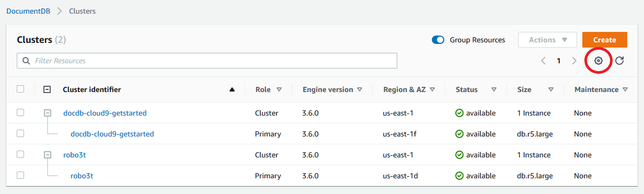Screen dimensions: 644x194
Task: Open docdb-cloud9-getstarted primary instance link
Action: tap(112, 134)
